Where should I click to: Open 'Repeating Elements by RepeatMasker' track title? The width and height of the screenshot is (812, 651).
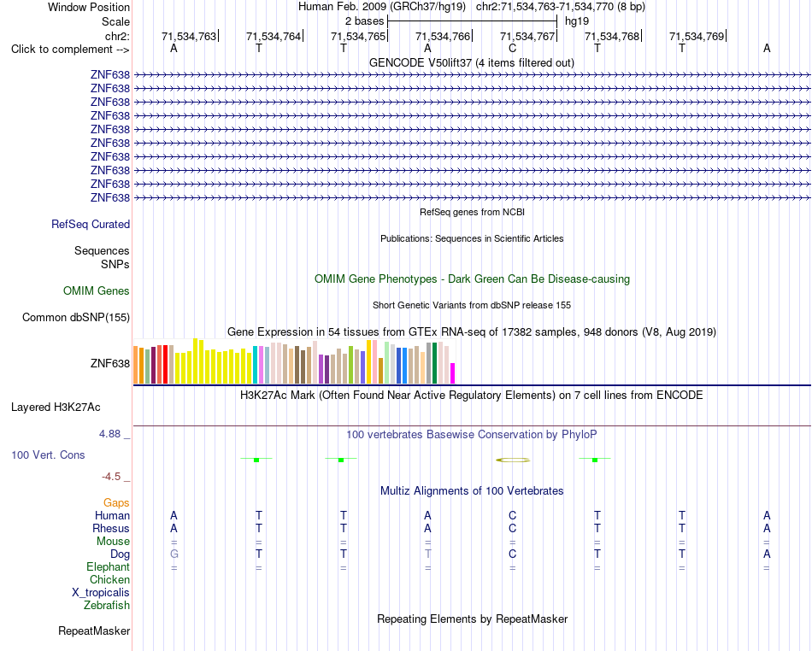[x=472, y=619]
